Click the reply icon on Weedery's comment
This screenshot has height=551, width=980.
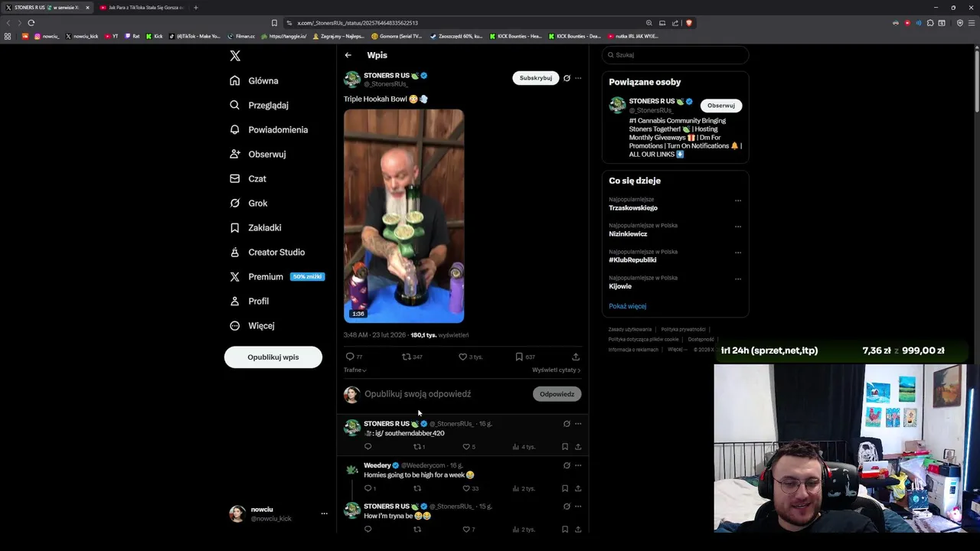pos(367,488)
